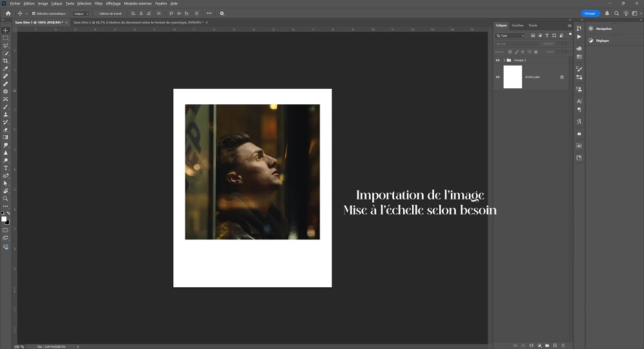Select the Move tool in the toolbox
Image resolution: width=644 pixels, height=349 pixels.
[x=6, y=30]
